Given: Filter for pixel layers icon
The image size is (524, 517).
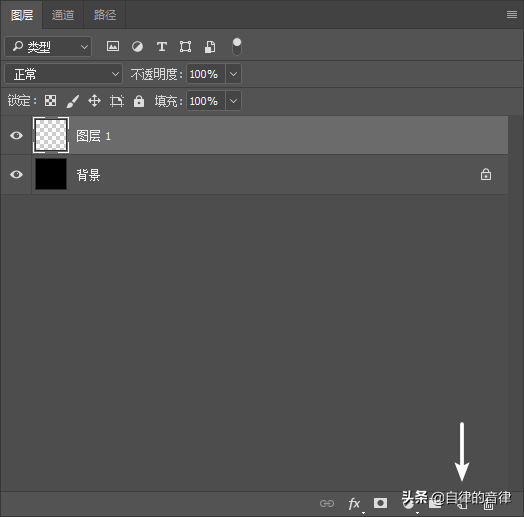Looking at the screenshot, I should [113, 46].
